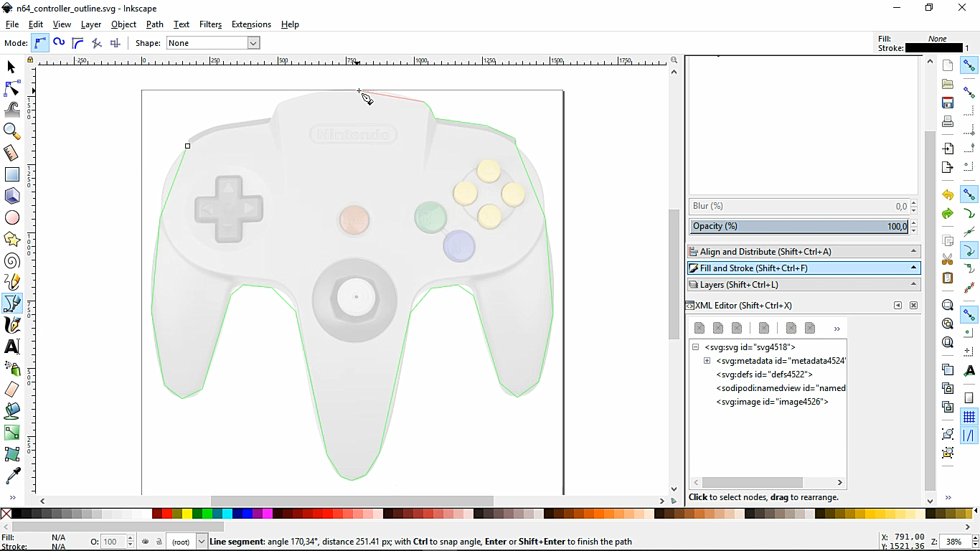Screen dimensions: 980x551
Task: Select the Text tool
Action: point(11,347)
